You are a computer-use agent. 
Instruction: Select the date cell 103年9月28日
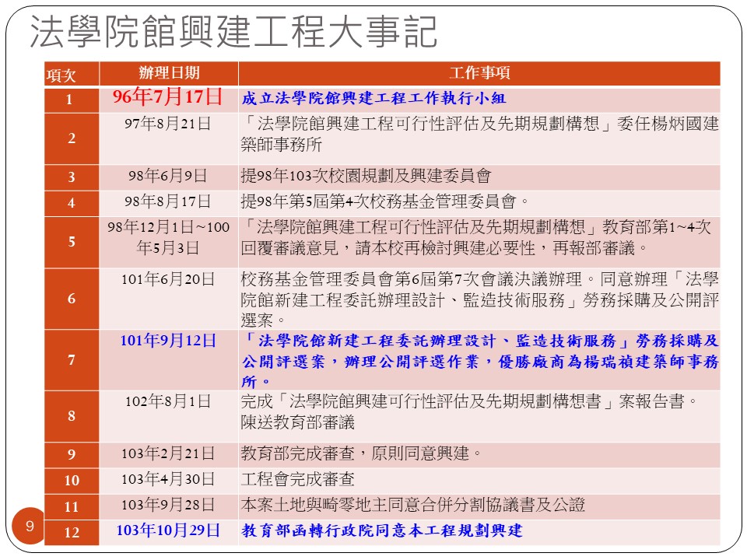(x=168, y=505)
